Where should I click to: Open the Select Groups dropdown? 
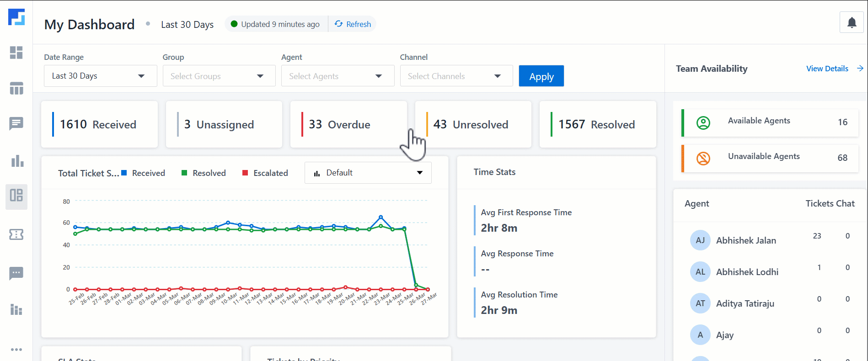point(219,76)
